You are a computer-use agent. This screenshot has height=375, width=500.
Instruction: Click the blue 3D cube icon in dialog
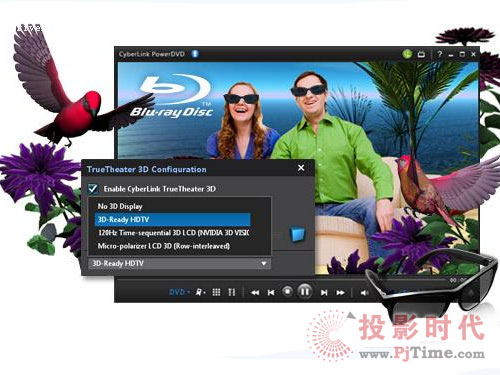pos(298,234)
